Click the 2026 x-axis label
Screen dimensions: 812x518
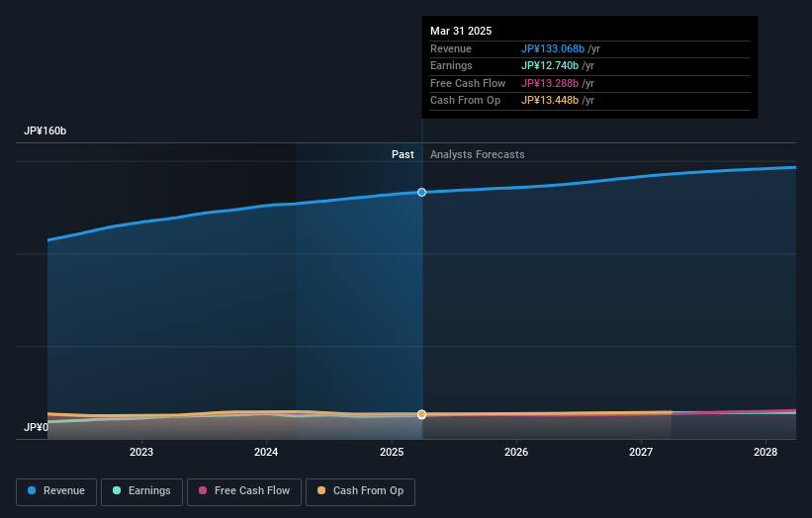516,453
